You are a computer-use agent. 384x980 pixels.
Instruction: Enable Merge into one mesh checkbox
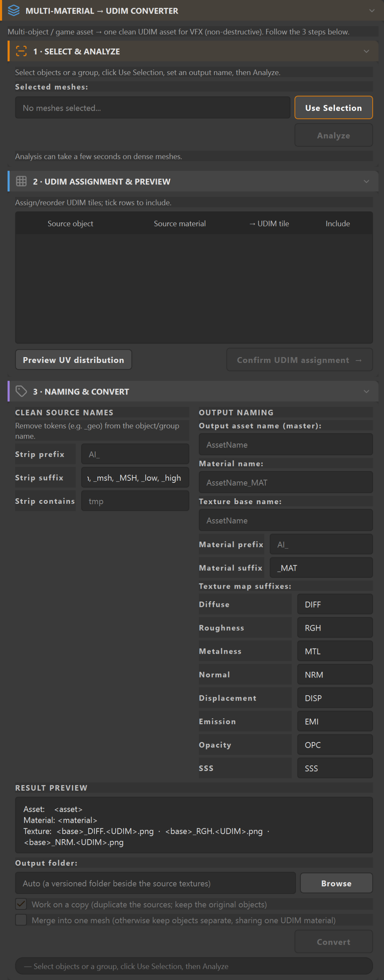point(21,920)
